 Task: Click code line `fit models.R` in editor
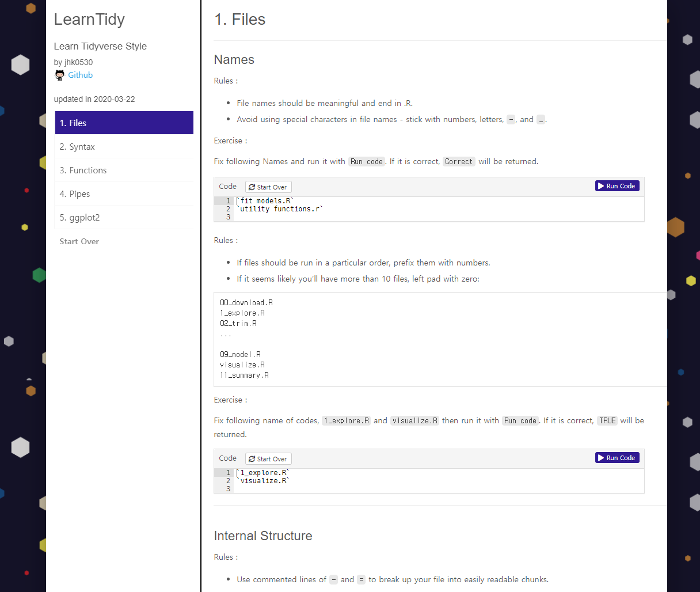(265, 200)
